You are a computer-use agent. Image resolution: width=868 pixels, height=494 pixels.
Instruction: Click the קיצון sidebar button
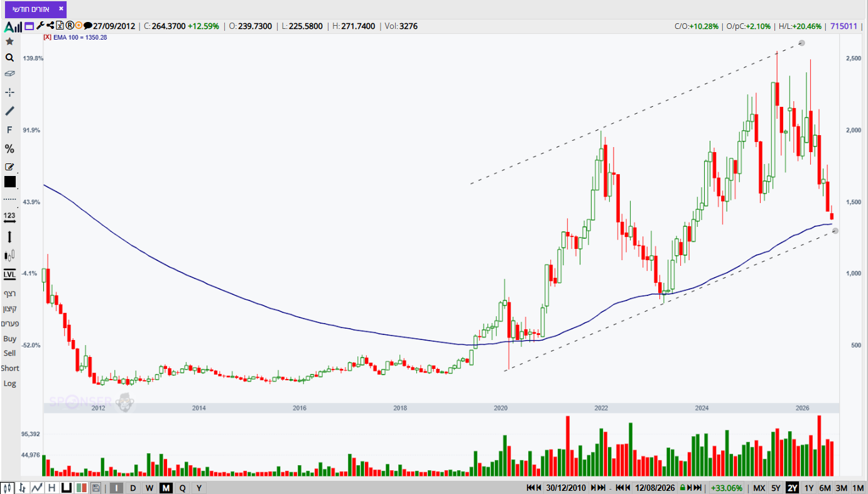point(9,309)
